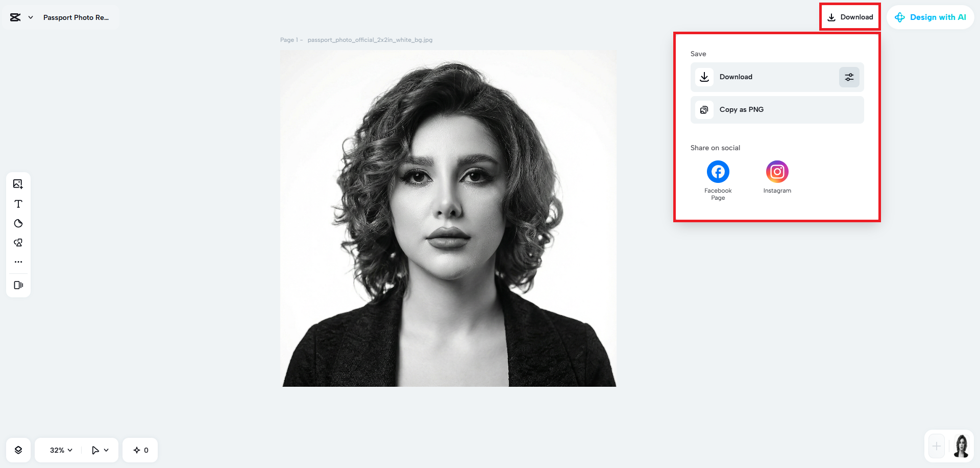Open the add image tool in sidebar
980x468 pixels.
pyautogui.click(x=18, y=184)
